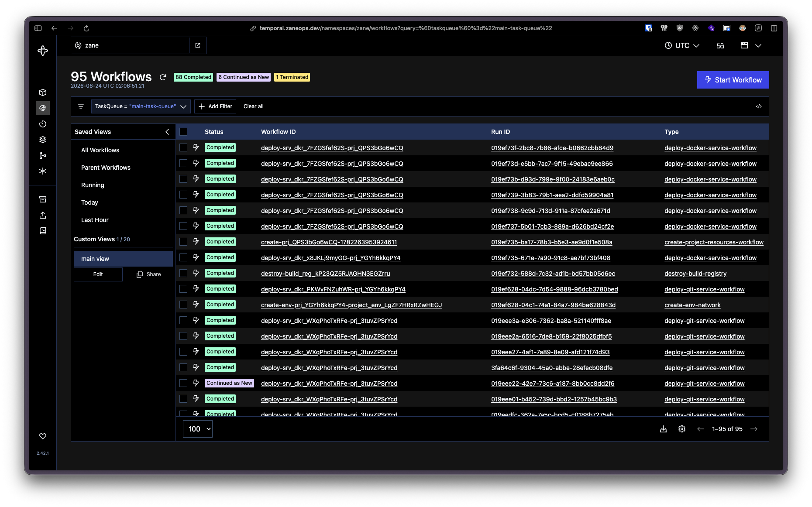
Task: Select all workflows header checkbox
Action: [x=183, y=132]
